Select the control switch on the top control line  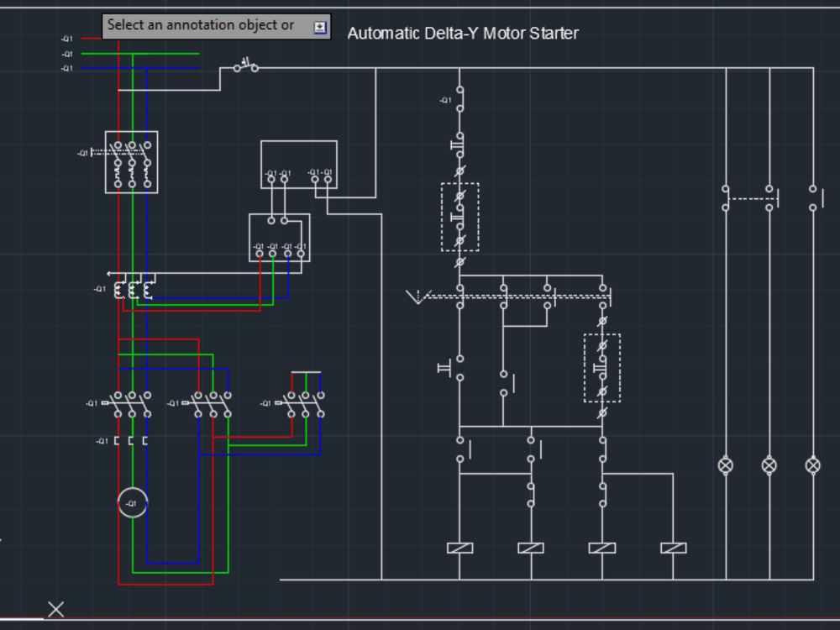pos(246,66)
